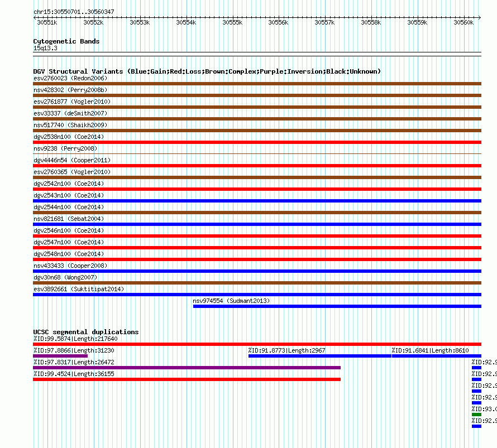Click the %ID:99.5874|Length:217640 duplication label
The width and height of the screenshot is (497, 448).
pyautogui.click(x=75, y=339)
